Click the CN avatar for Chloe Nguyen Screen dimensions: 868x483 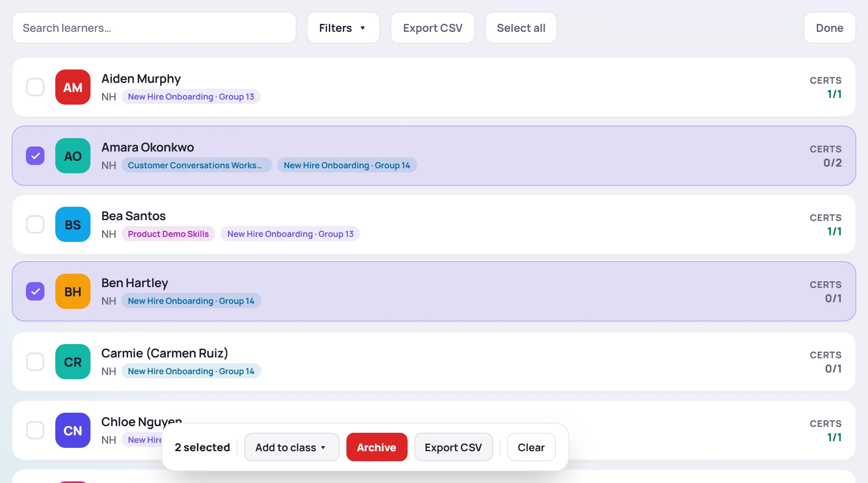[73, 430]
